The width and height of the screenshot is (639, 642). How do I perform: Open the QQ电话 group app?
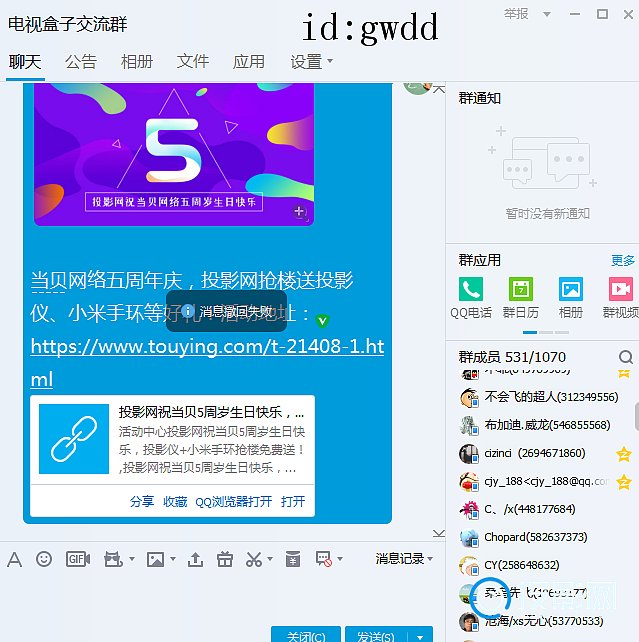click(471, 289)
